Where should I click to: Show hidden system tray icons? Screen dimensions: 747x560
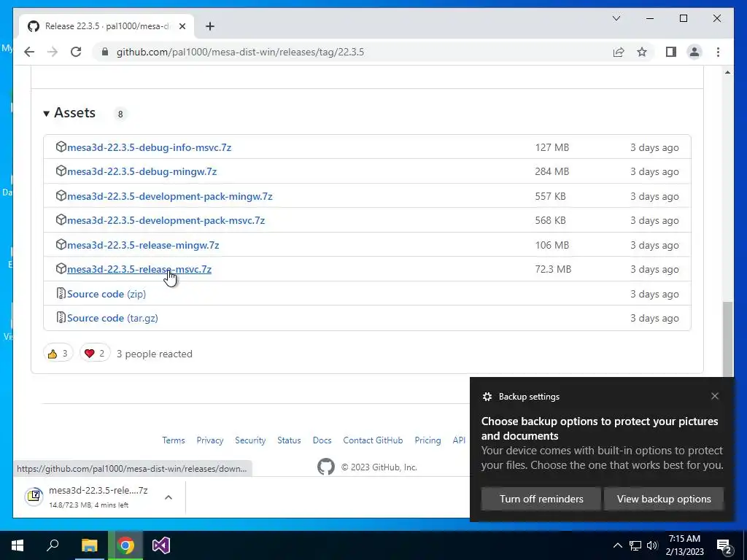[x=617, y=545]
